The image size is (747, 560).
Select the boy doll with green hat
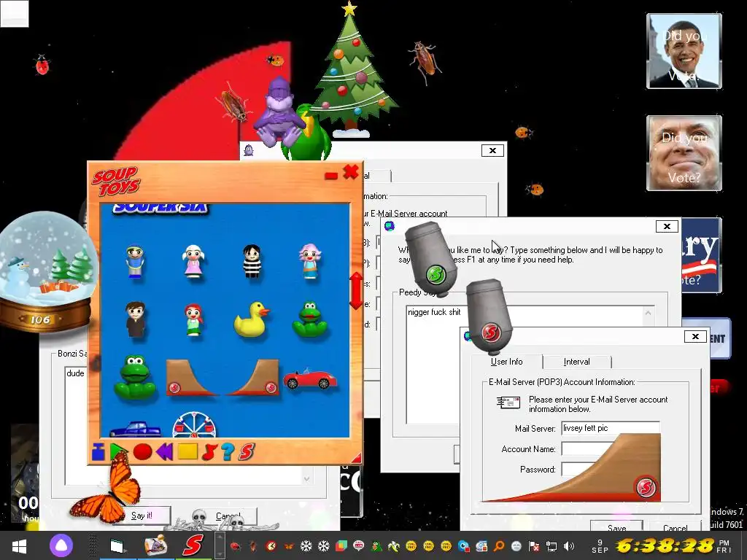pyautogui.click(x=135, y=262)
